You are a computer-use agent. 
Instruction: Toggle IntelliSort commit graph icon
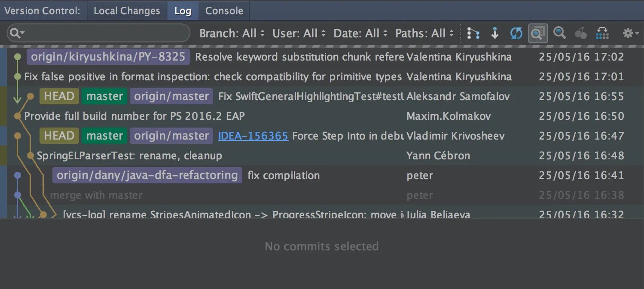(x=473, y=33)
